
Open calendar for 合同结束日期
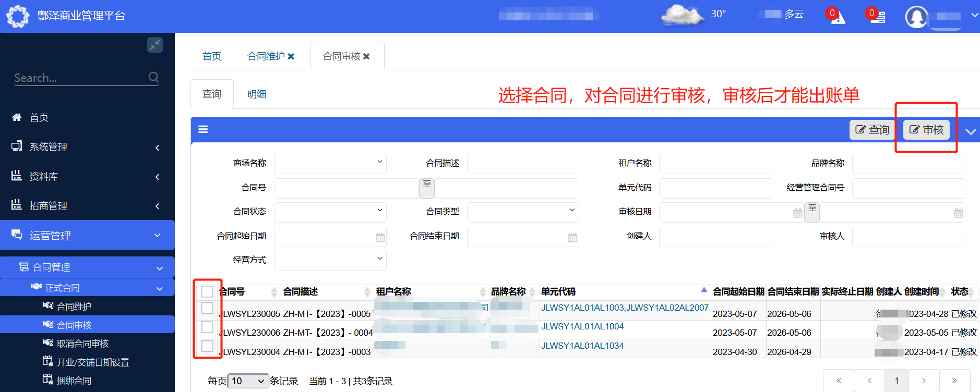(572, 238)
